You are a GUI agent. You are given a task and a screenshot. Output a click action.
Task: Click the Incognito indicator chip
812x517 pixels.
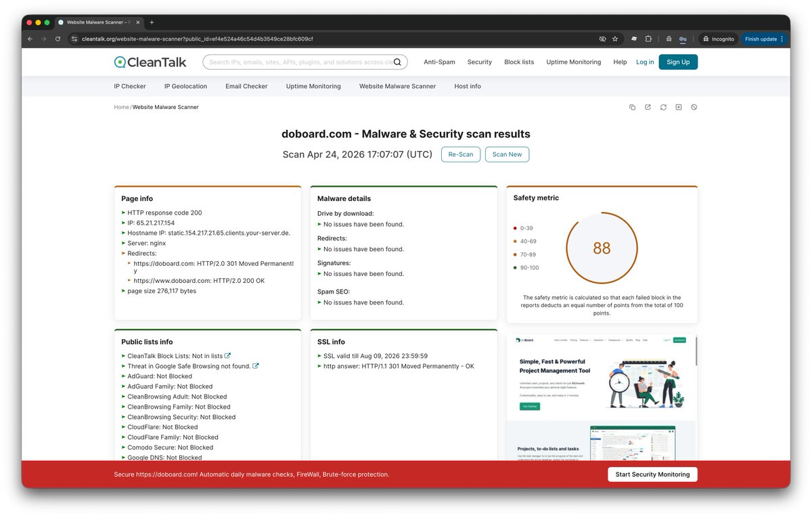click(718, 39)
